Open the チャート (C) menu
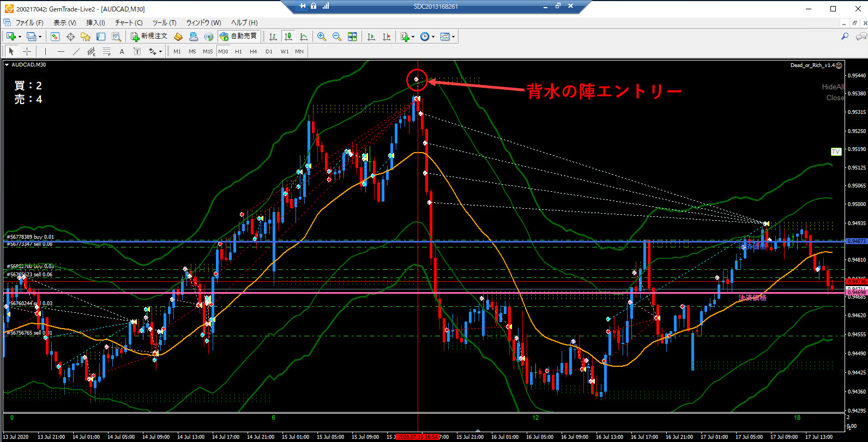The height and width of the screenshot is (442, 868). coord(129,22)
